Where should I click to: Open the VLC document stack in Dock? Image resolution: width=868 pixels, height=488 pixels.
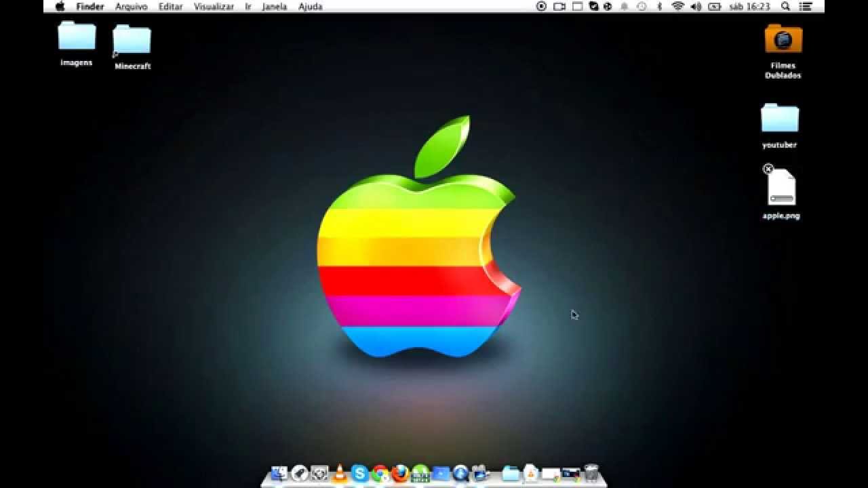(531, 472)
